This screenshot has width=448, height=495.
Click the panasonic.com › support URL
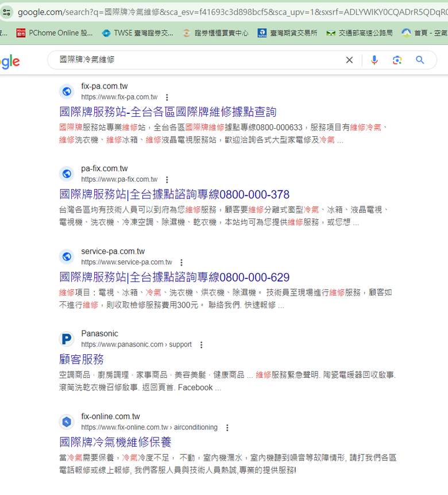tap(136, 344)
